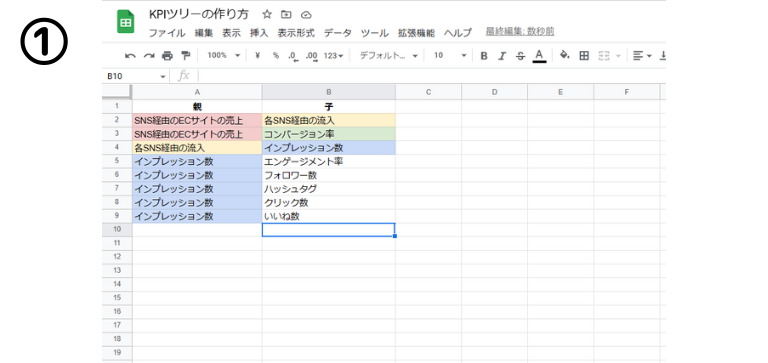Select row 10 header

click(x=117, y=229)
